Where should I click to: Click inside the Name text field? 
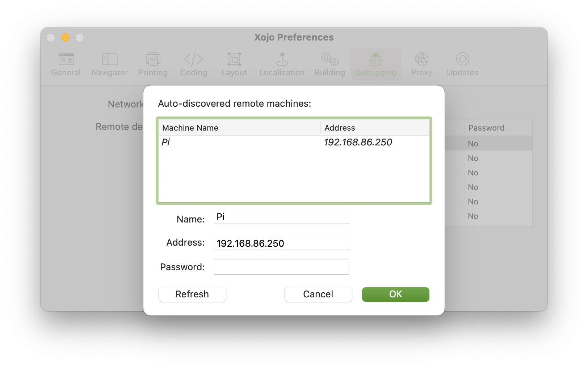282,216
